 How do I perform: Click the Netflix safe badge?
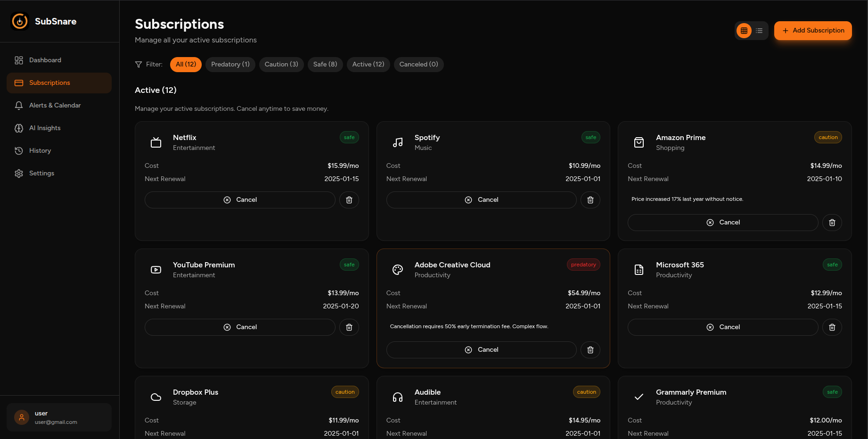[349, 137]
